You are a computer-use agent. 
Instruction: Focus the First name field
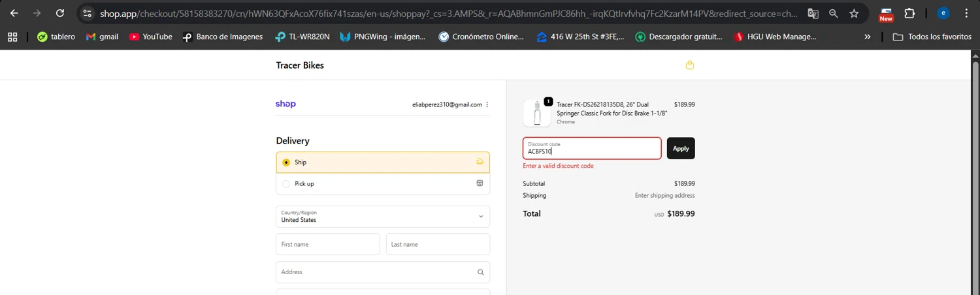pos(328,244)
